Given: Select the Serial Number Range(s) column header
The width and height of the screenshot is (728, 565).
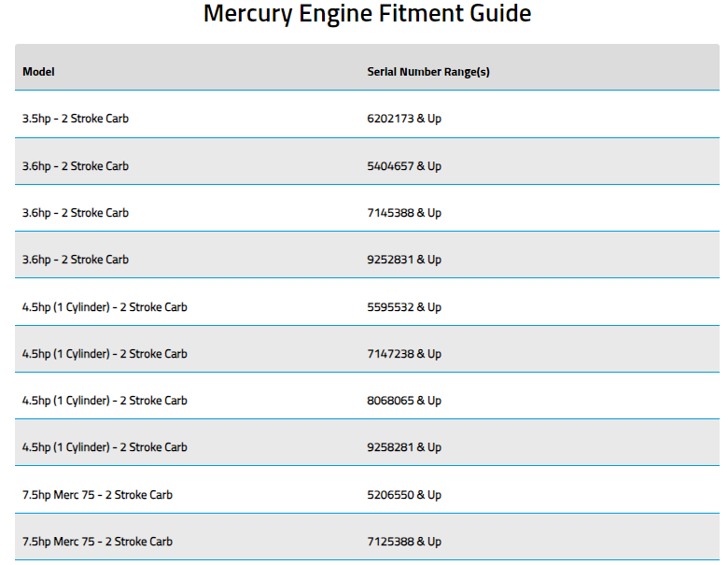Looking at the screenshot, I should [428, 72].
